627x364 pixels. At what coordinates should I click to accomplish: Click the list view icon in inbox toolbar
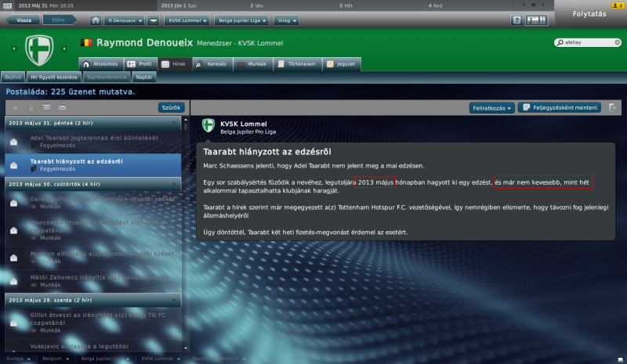tap(47, 107)
